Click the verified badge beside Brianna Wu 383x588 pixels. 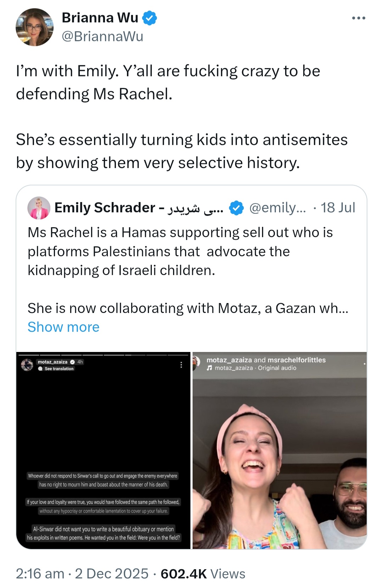(149, 18)
